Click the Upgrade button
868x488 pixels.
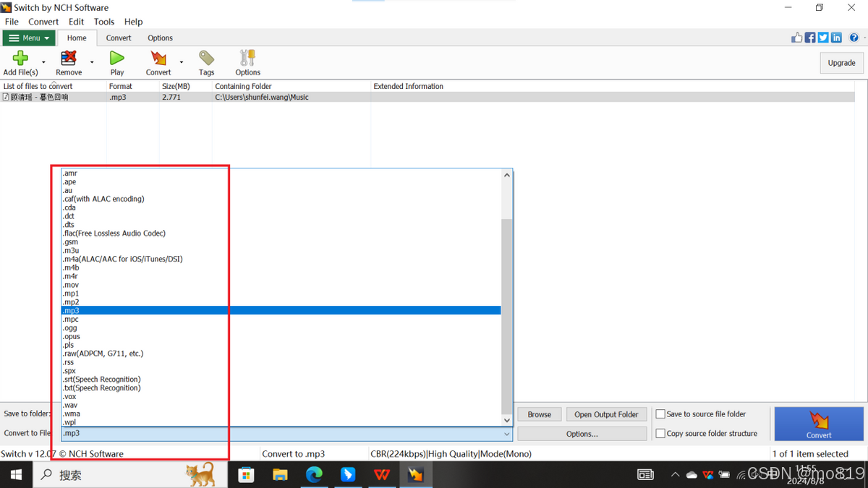pyautogui.click(x=841, y=63)
